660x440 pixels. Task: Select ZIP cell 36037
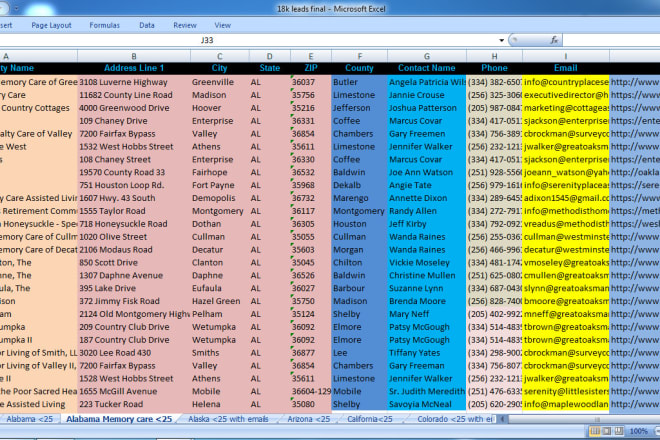coord(311,82)
